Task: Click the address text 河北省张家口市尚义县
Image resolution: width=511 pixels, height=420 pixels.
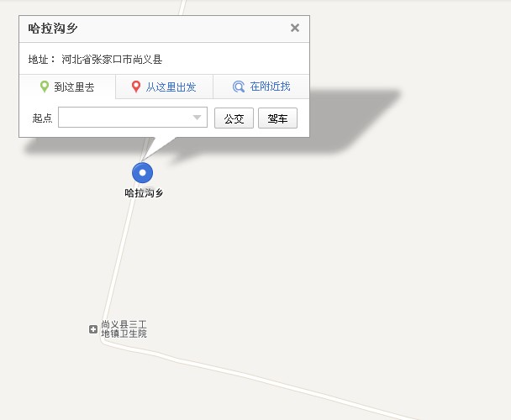Action: click(x=112, y=60)
